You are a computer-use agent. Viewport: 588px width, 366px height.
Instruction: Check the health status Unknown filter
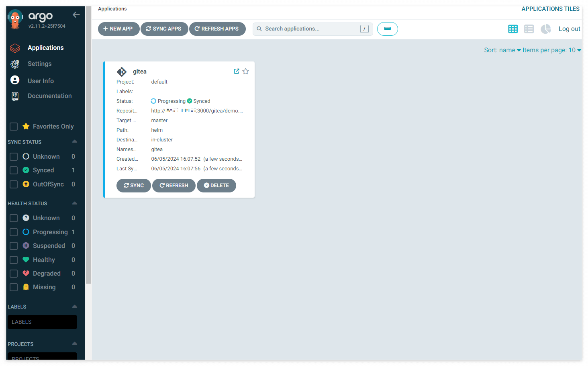14,218
